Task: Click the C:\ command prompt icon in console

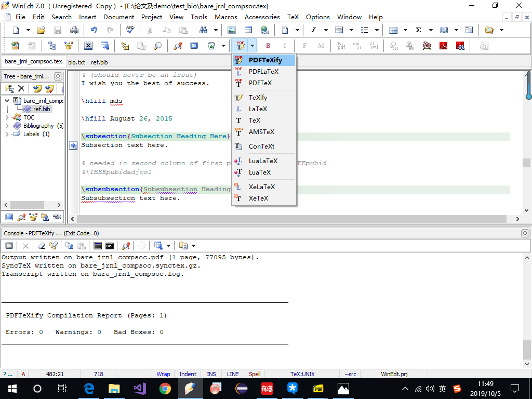Action: (109, 246)
